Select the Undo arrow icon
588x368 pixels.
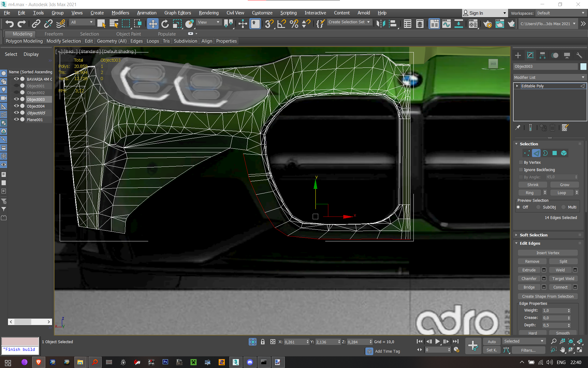tap(9, 24)
